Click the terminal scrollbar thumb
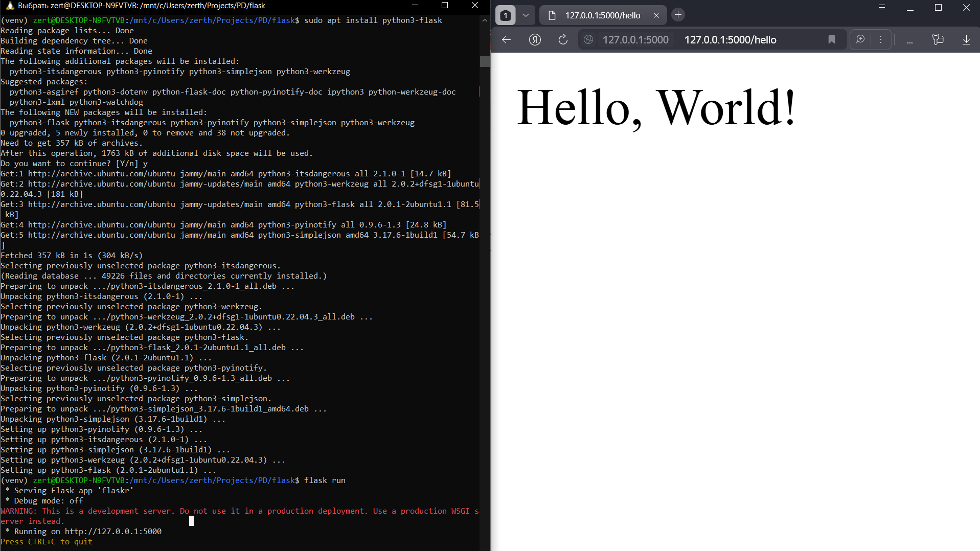Image resolution: width=980 pixels, height=551 pixels. tap(485, 61)
